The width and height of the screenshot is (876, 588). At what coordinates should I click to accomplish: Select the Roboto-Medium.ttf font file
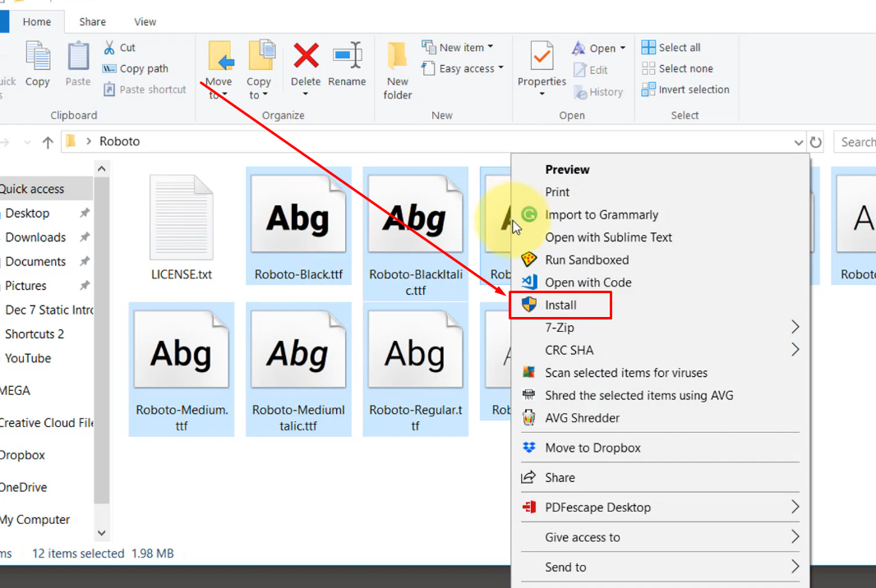(x=182, y=369)
